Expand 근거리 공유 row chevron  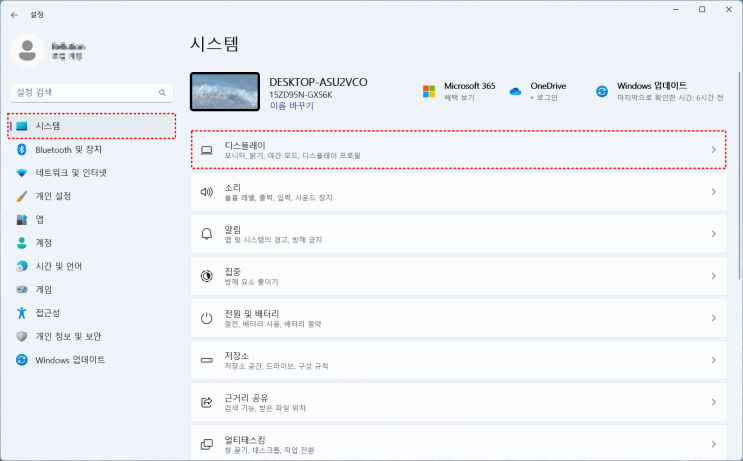tap(714, 402)
